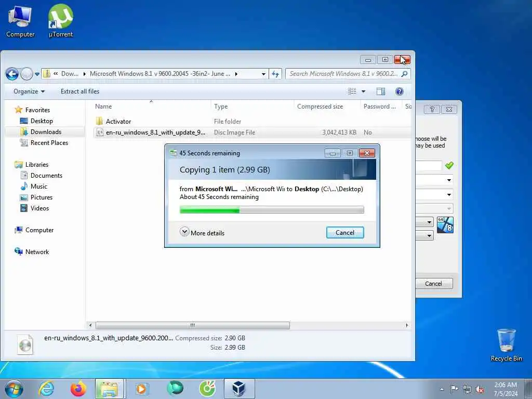Viewport: 532px width, 399px height.
Task: Sort by the Name column header
Action: pyautogui.click(x=151, y=106)
